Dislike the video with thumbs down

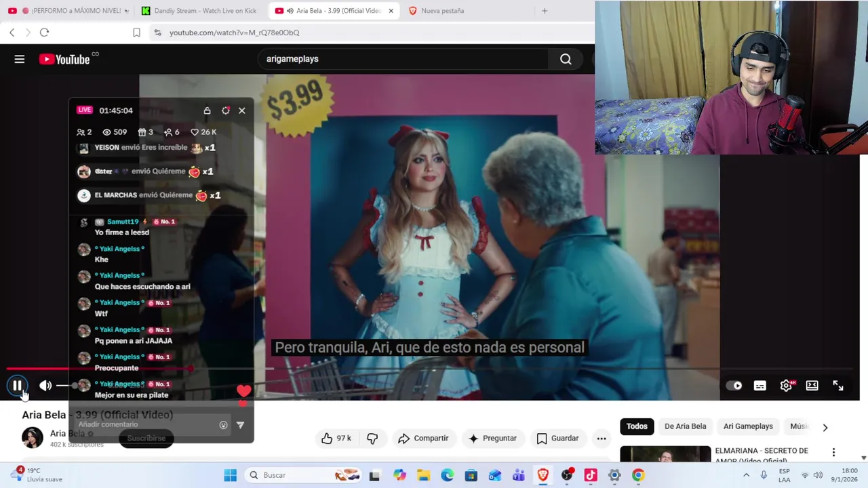372,439
